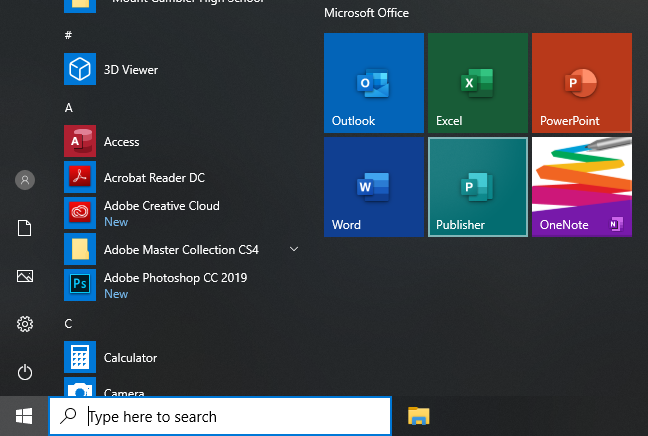Expand the Adobe Master Collection CS4 folder
648x436 pixels.
[294, 249]
